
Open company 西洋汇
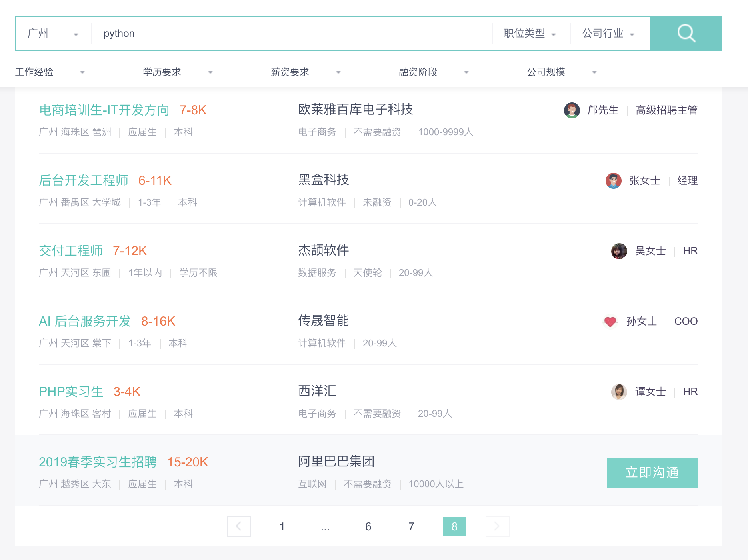point(317,391)
